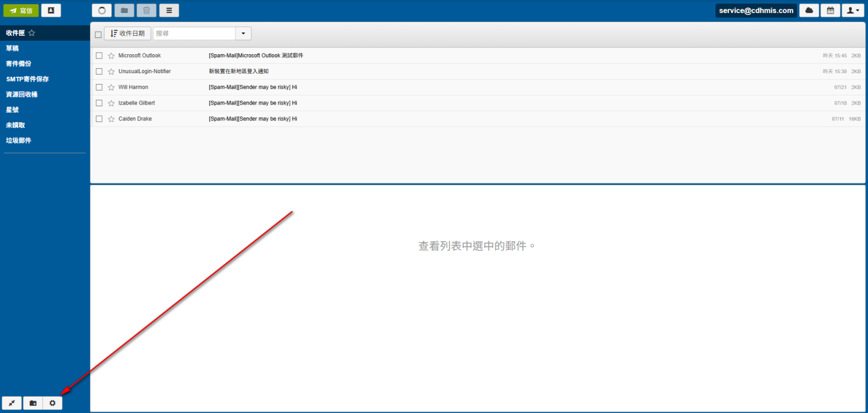Screen dimensions: 868x413
Task: Check the select all messages checkbox
Action: click(x=98, y=34)
